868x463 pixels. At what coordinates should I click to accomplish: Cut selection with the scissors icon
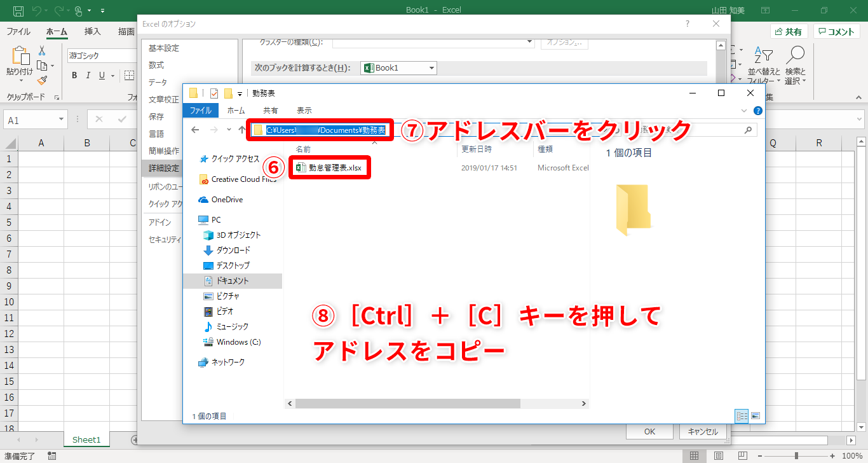click(x=42, y=51)
